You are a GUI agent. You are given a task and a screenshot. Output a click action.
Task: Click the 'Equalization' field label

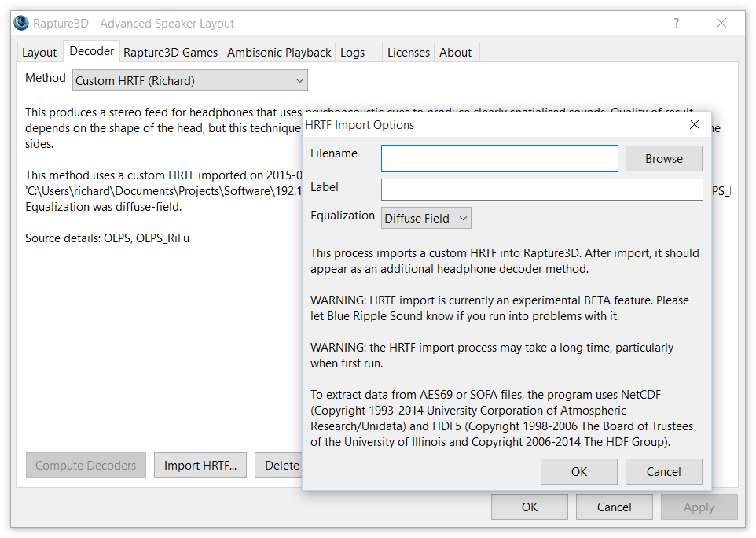pyautogui.click(x=343, y=216)
